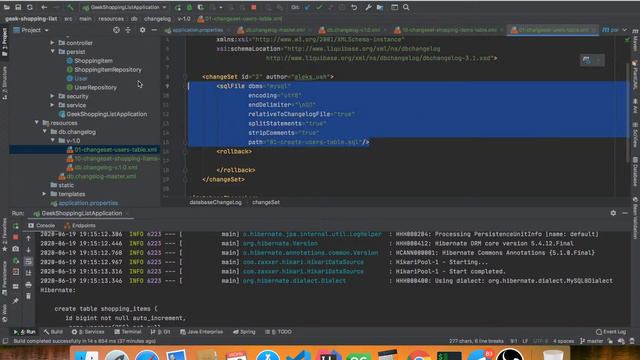
Task: Open Project Structure from the toolbar
Action: pos(380,7)
